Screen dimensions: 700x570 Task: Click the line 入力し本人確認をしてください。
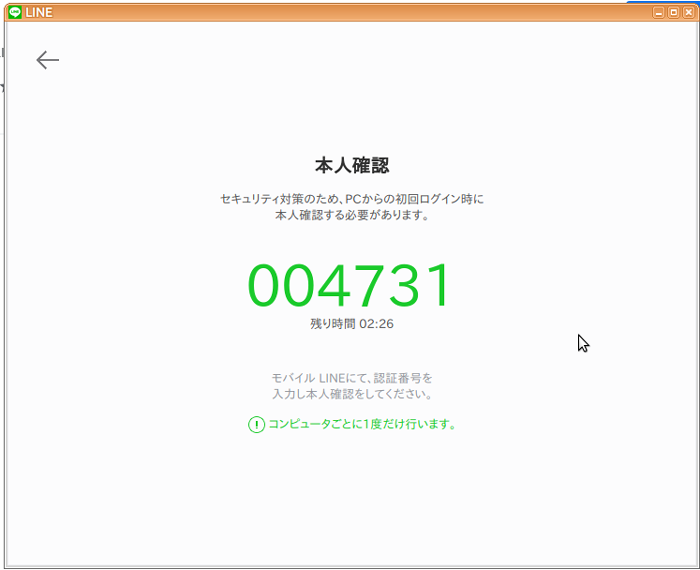point(352,394)
